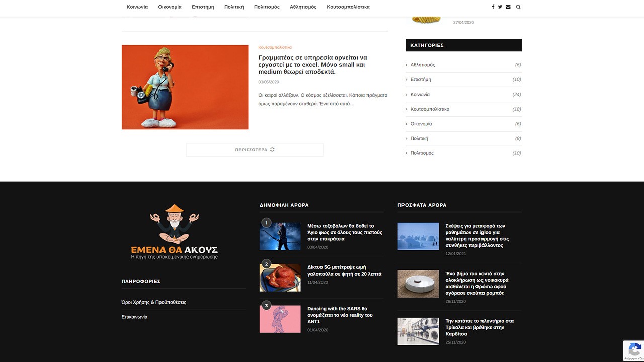The width and height of the screenshot is (644, 362).
Task: Open the Facebook icon in top bar
Action: pos(493,7)
